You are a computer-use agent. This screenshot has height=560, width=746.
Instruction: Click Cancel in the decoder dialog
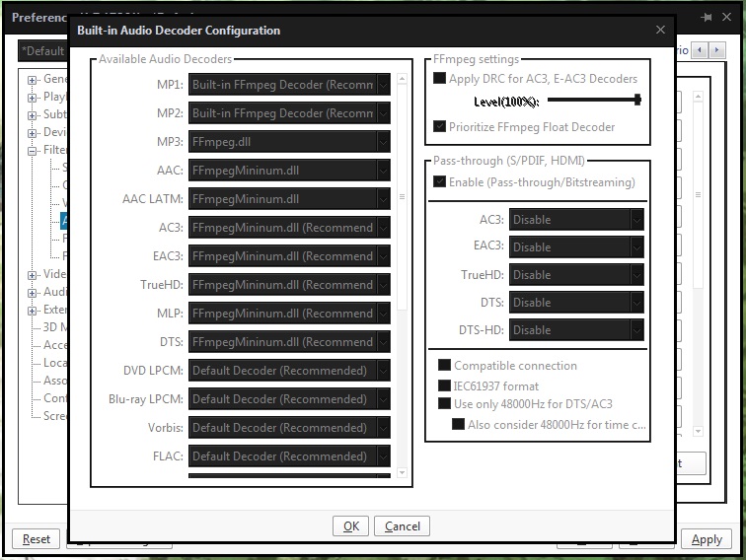(402, 526)
